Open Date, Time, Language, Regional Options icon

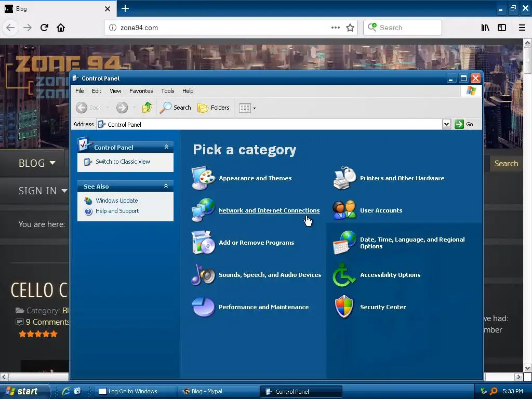click(344, 243)
